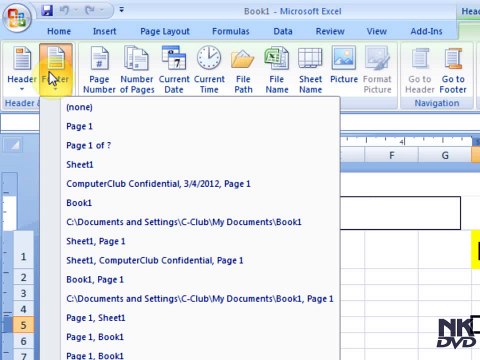This screenshot has height=360, width=480.
Task: Insert Current Date element
Action: [174, 70]
